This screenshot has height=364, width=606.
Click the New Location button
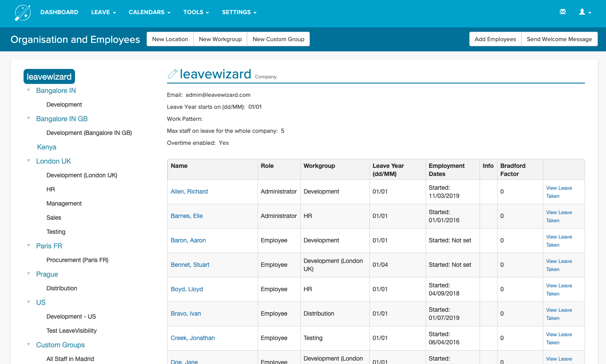click(170, 39)
